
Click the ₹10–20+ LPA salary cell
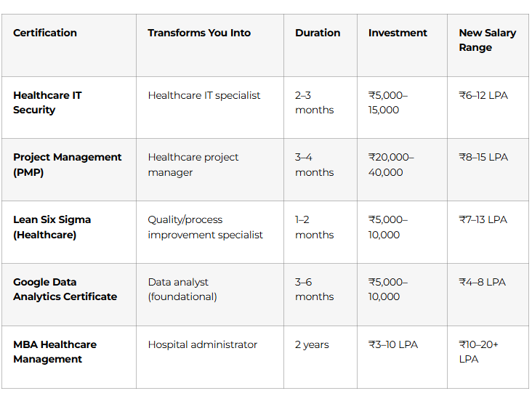[479, 352]
